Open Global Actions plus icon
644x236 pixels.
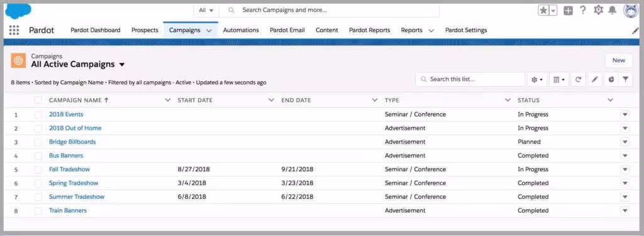click(x=568, y=11)
